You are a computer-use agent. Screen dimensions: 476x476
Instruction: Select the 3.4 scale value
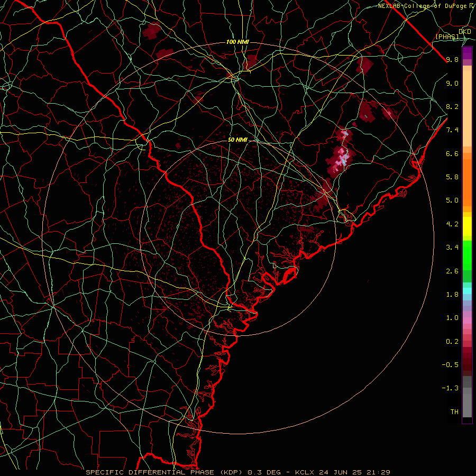tap(452, 248)
